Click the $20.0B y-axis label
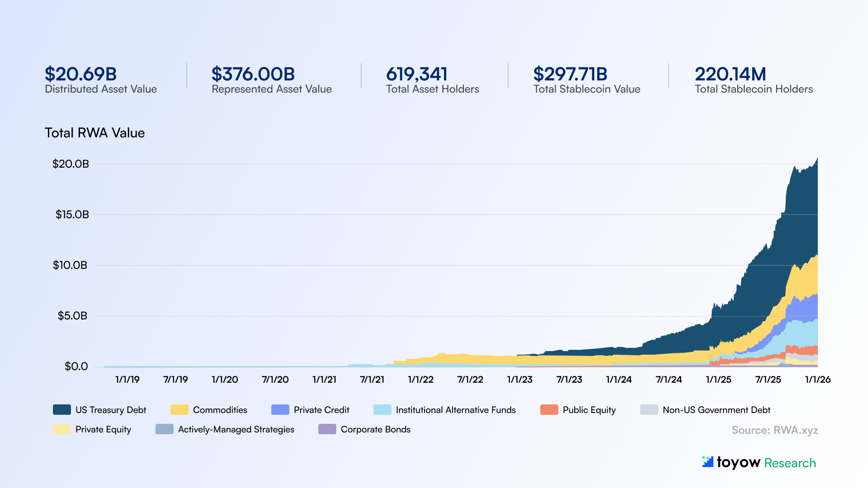Viewport: 868px width, 488px height. [x=71, y=164]
